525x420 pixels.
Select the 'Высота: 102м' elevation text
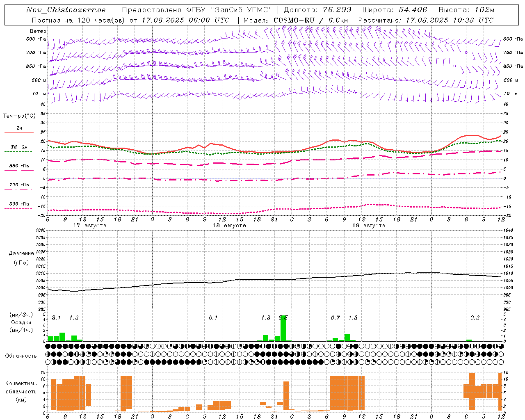466,10
